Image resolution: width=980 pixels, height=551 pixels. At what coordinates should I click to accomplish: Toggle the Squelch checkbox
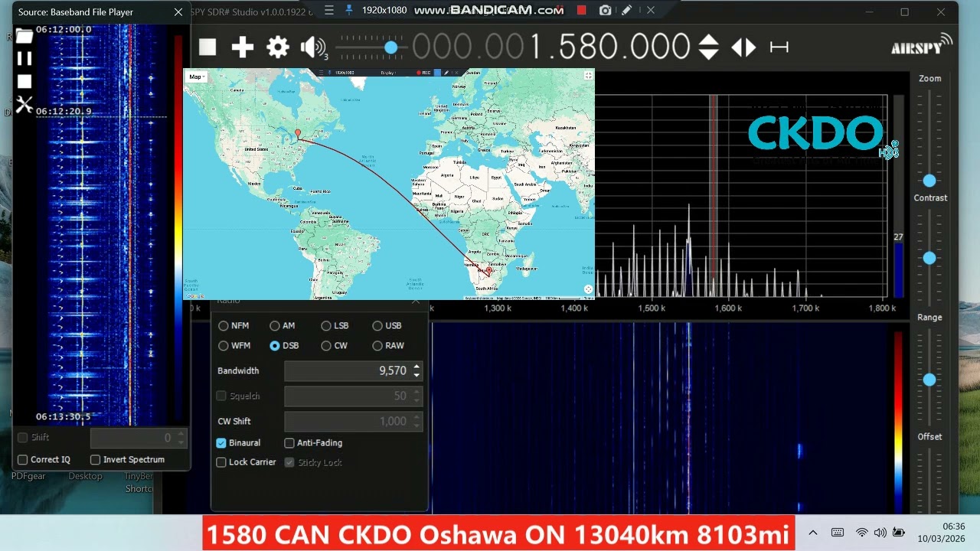pos(221,396)
